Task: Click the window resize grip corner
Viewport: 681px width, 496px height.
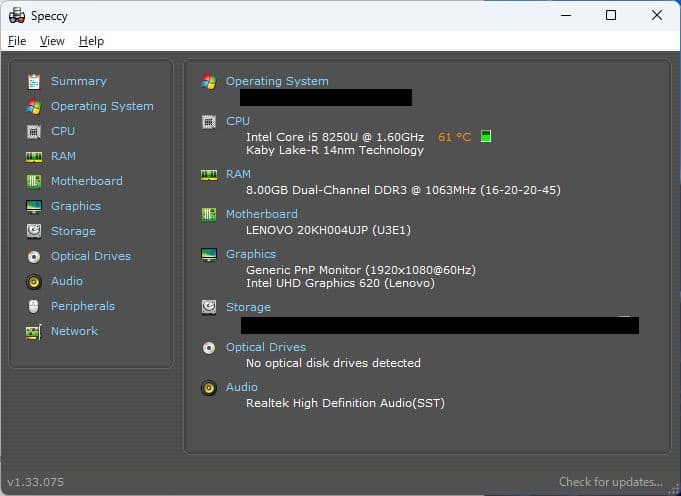Action: [x=674, y=489]
